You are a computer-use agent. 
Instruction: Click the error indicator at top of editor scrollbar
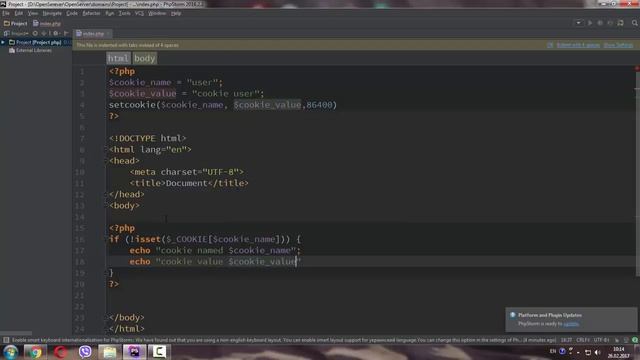pos(637,68)
